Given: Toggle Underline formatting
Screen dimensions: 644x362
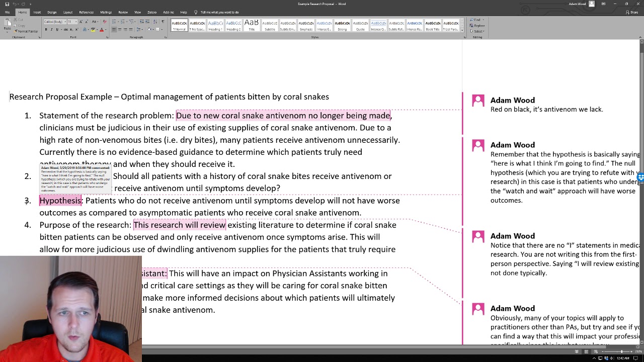Looking at the screenshot, I should [57, 30].
